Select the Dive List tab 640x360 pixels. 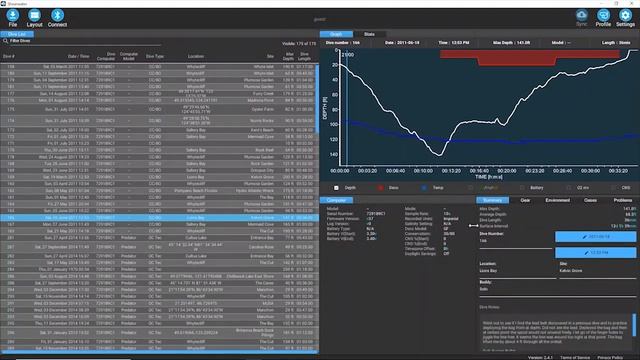[x=17, y=34]
